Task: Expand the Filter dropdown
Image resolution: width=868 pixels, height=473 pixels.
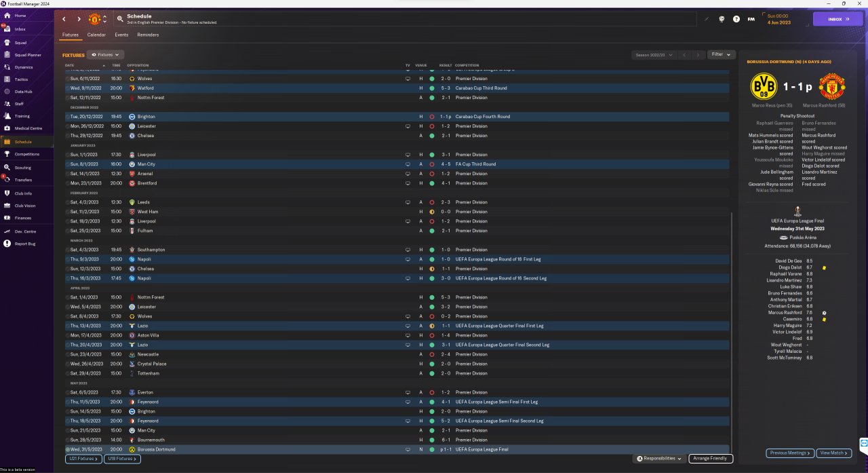Action: point(721,54)
